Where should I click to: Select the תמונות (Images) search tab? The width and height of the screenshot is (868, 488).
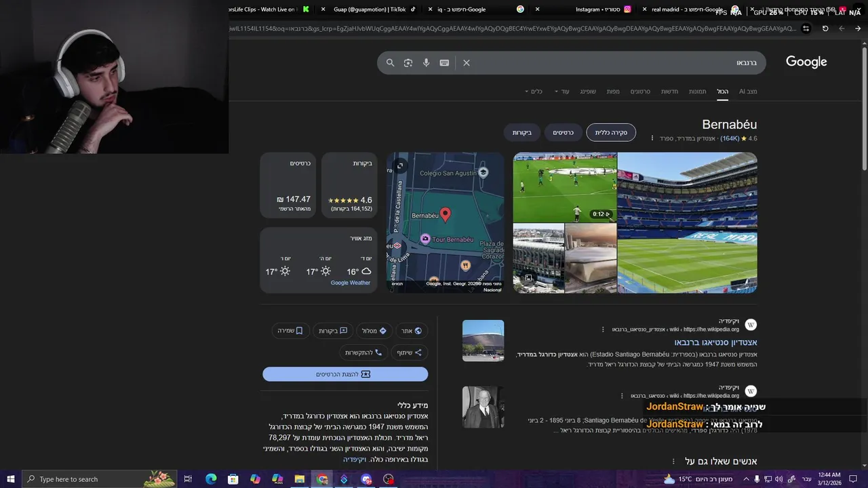click(x=698, y=91)
